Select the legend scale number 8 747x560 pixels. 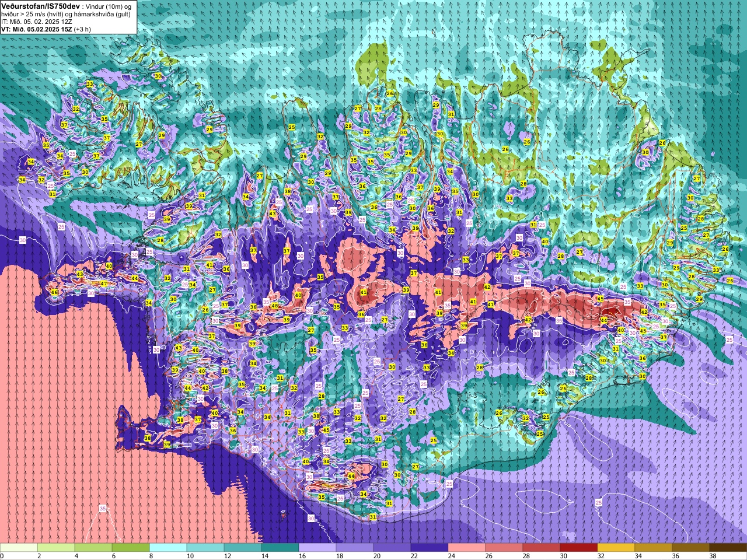(151, 556)
